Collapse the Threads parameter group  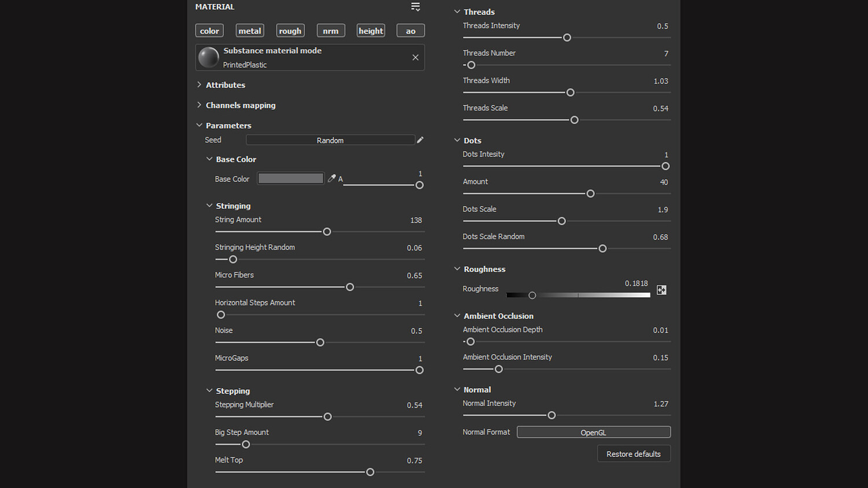[x=457, y=12]
